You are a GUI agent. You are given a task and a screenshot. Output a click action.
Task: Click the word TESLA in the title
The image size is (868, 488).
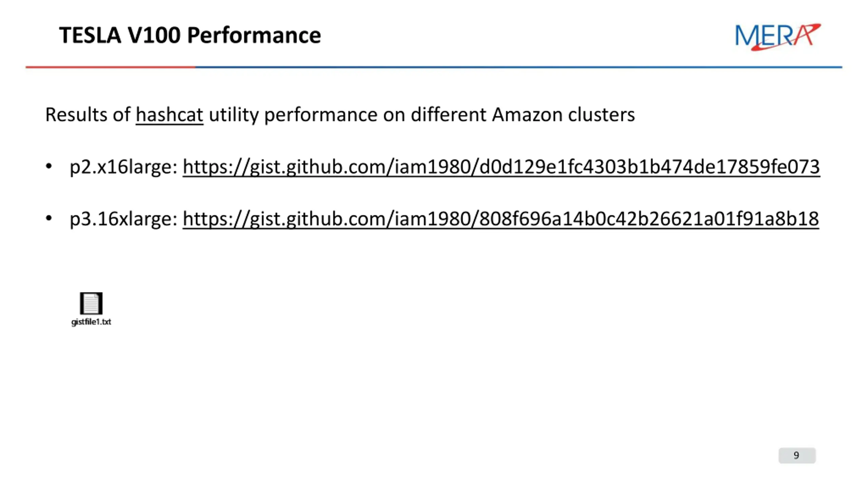coord(90,35)
